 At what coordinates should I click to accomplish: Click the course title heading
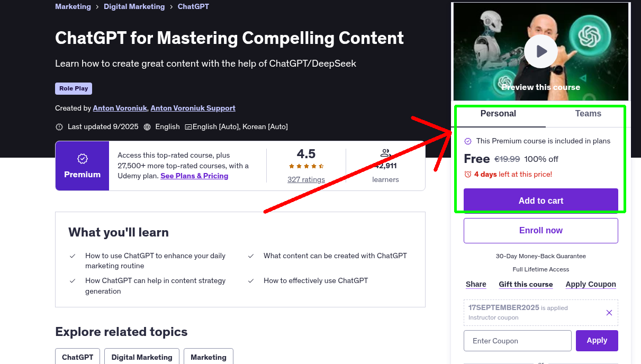[x=229, y=38]
